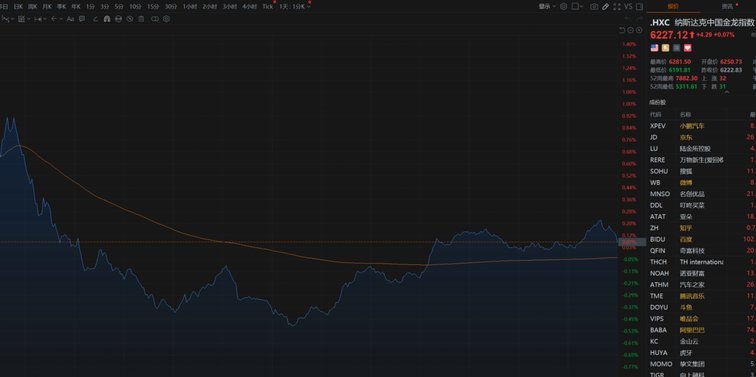Click the current price marker on axis
This screenshot has height=377, width=756.
632,242
